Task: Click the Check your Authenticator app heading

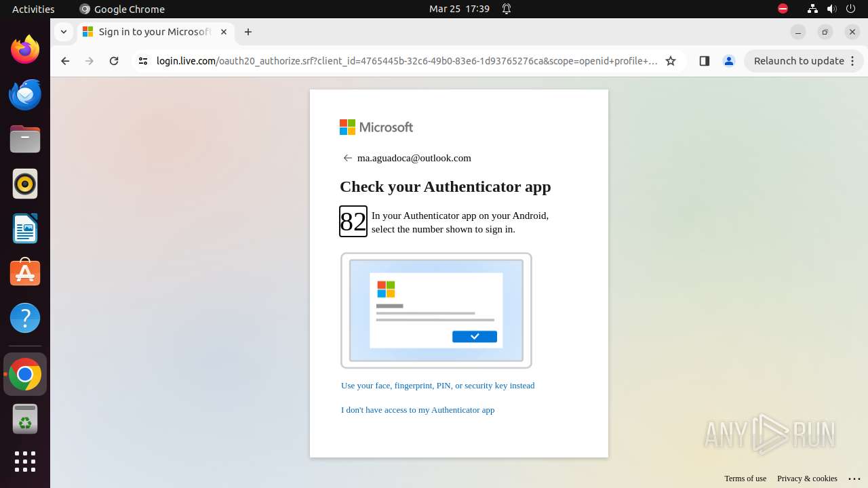Action: pyautogui.click(x=445, y=186)
